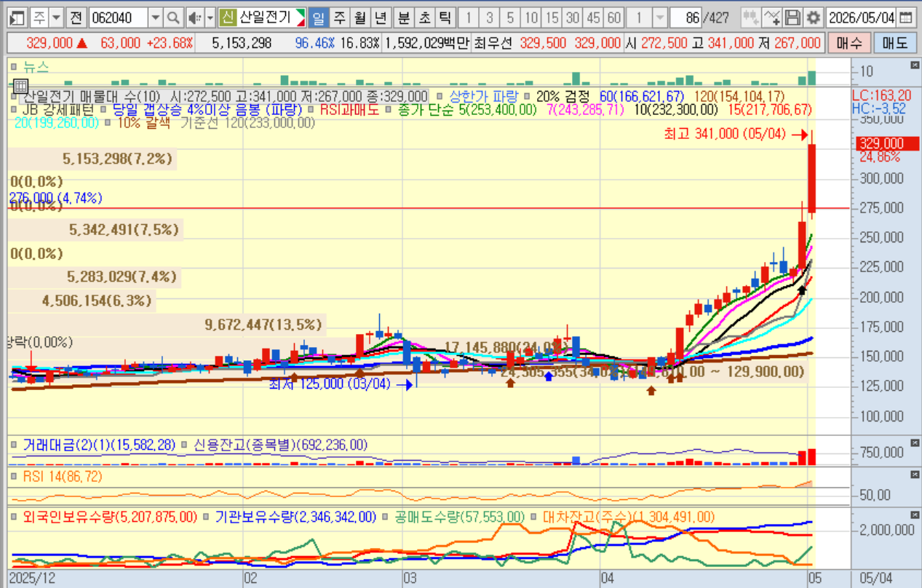Toggle the 상한가 파랑 indicator legend marker

(x=438, y=96)
